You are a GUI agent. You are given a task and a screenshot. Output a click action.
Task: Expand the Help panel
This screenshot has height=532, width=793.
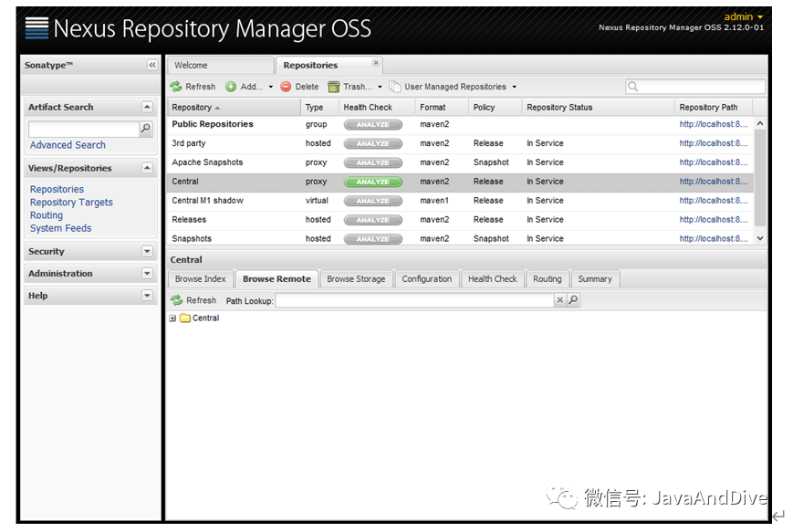coord(147,295)
